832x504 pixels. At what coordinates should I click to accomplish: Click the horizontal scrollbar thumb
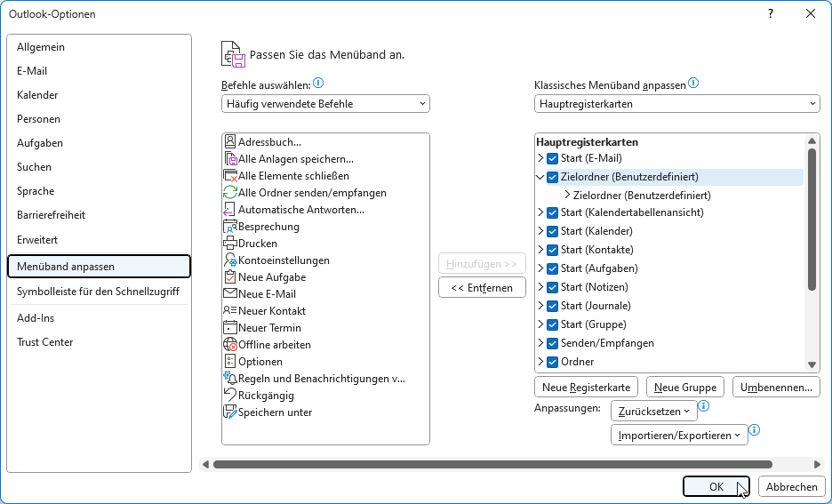click(492, 464)
